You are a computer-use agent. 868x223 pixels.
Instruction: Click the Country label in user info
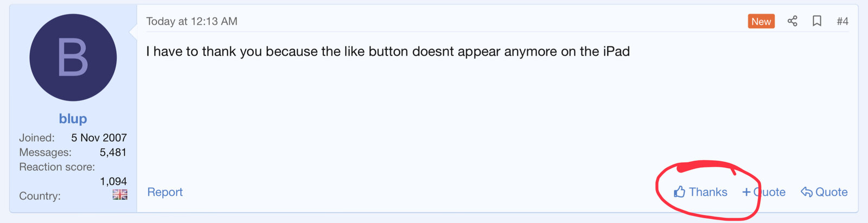point(40,196)
